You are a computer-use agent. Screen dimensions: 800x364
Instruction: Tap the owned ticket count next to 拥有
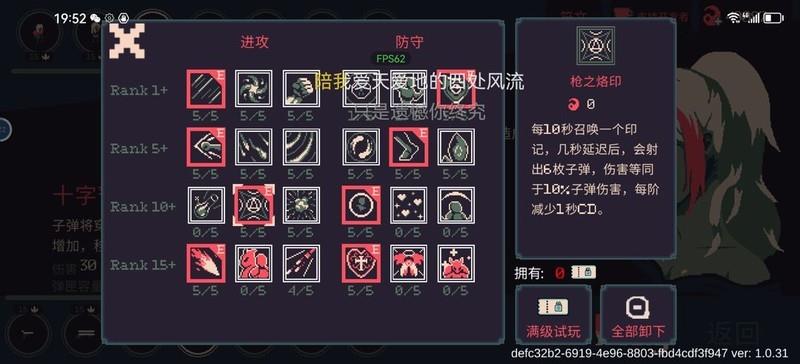coord(559,274)
